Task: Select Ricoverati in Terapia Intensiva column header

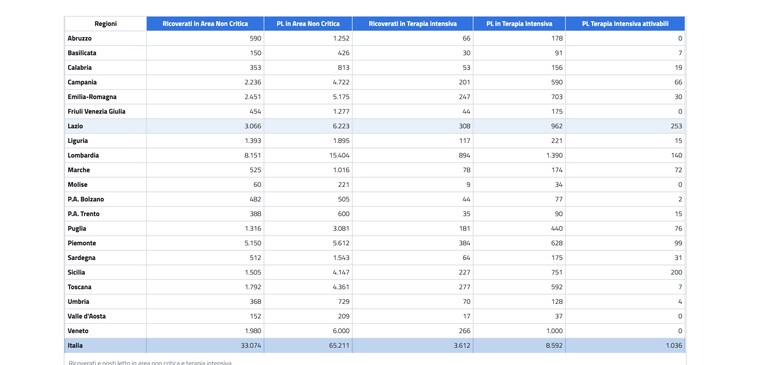Action: [413, 23]
